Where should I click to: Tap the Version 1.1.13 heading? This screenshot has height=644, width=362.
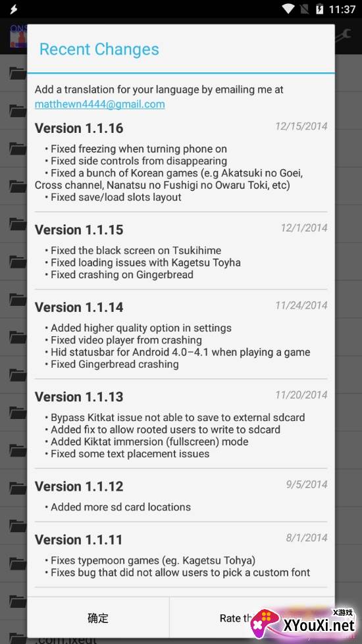click(x=79, y=397)
